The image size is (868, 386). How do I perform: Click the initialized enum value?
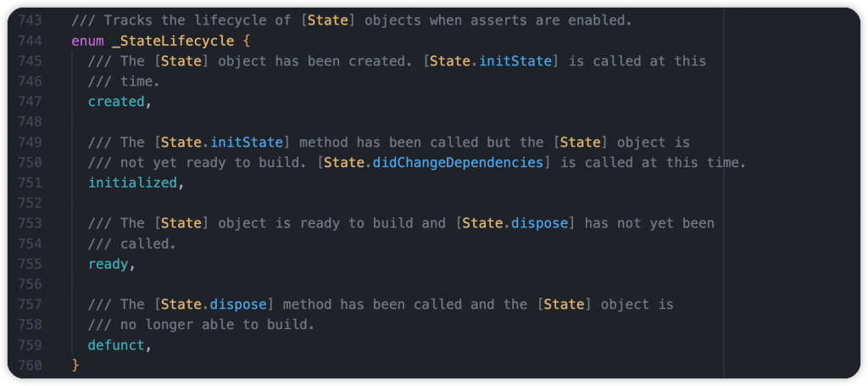tap(132, 182)
